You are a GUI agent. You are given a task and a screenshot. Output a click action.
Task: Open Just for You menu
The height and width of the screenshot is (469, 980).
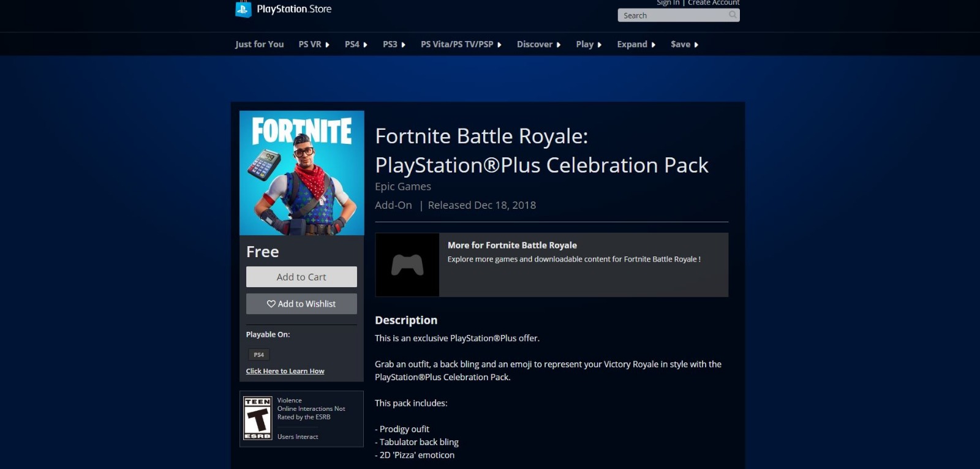point(259,44)
